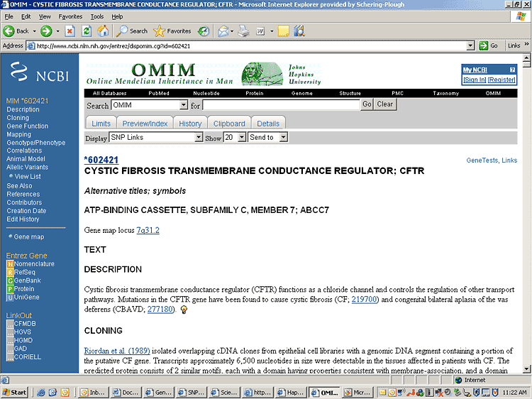This screenshot has width=532, height=399.
Task: Click in the OMIM search text field
Action: coord(282,105)
